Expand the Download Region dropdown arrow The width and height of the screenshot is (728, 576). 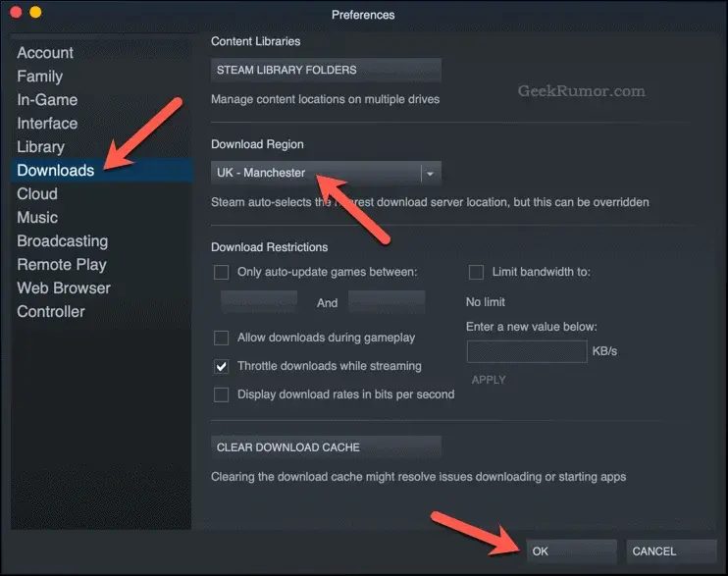[x=430, y=174]
